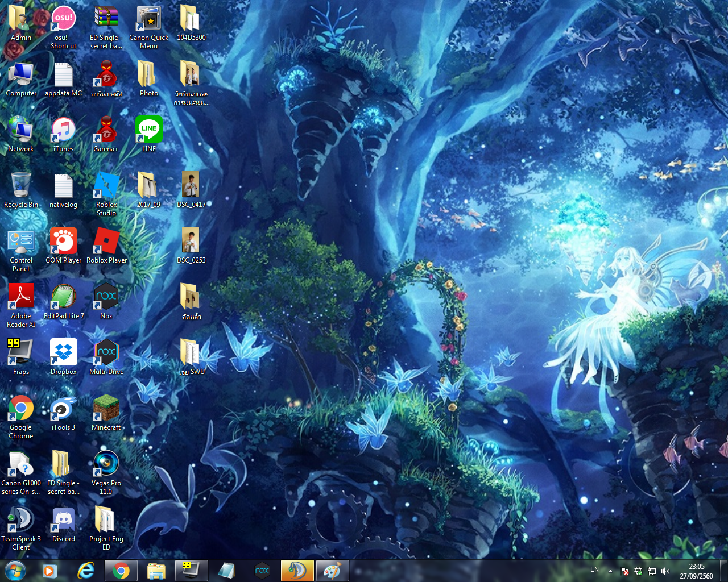
Task: Select the LINE desktop shortcut
Action: tap(149, 135)
